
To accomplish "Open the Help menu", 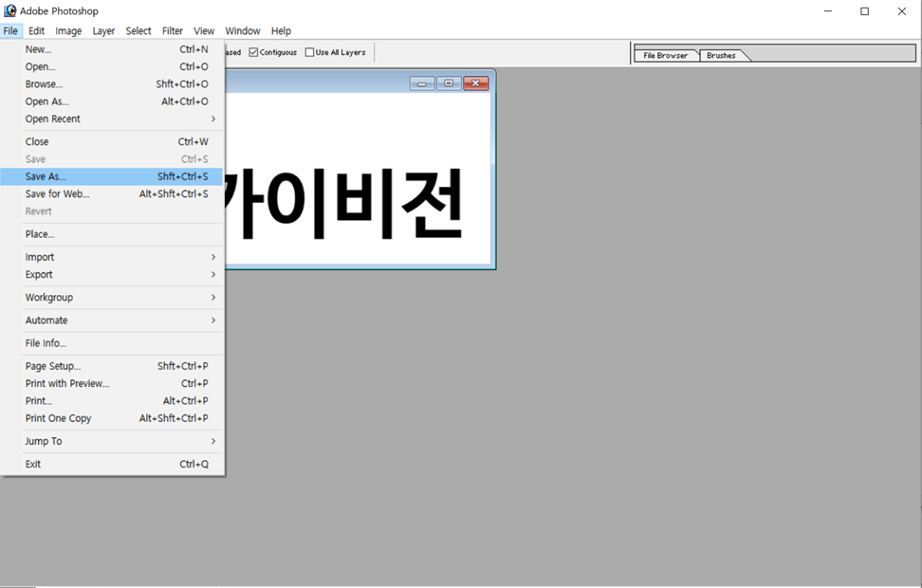I will pos(281,30).
